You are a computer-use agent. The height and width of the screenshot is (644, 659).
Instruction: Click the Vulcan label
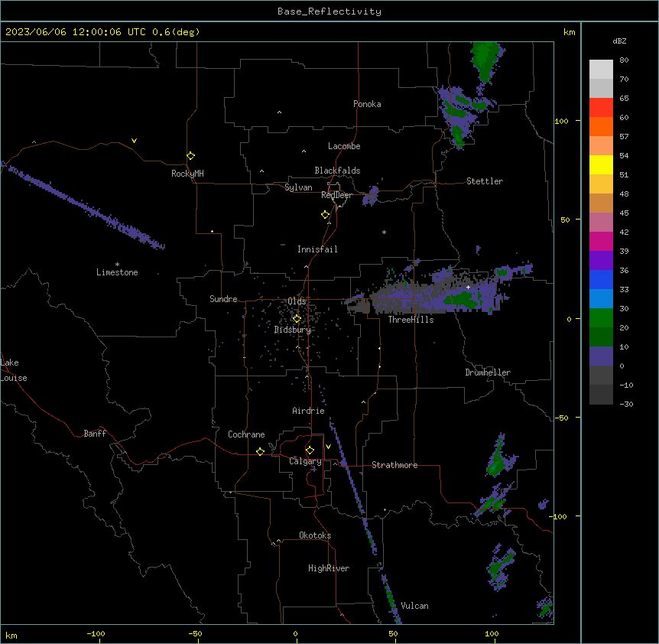coord(415,606)
